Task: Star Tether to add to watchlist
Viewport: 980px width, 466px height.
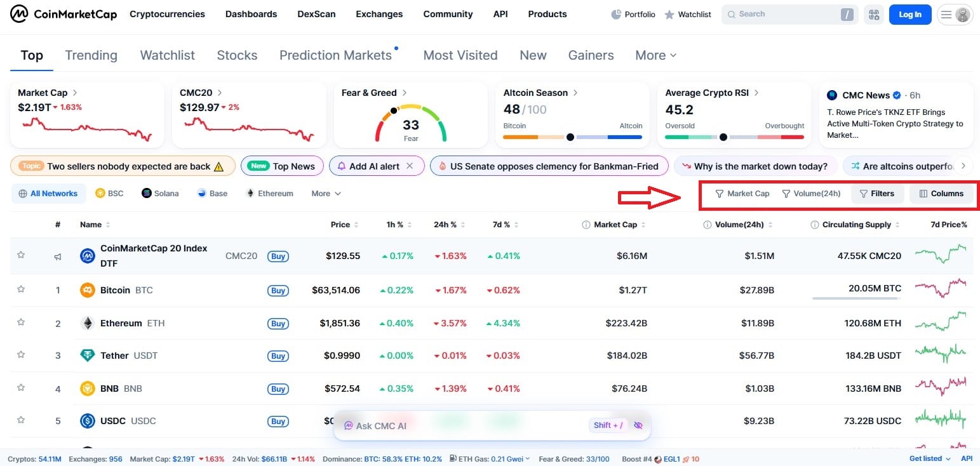Action: (21, 355)
